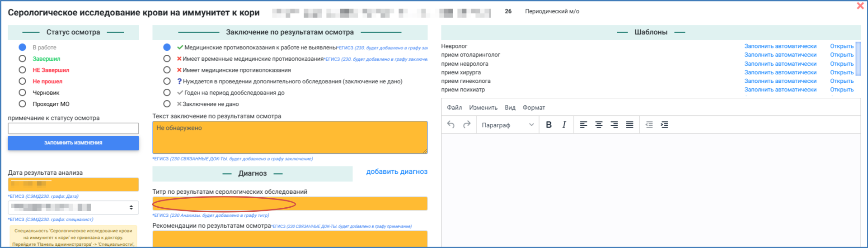868x248 pixels.
Task: Click the Undo arrow in the editor toolbar
Action: (x=450, y=124)
